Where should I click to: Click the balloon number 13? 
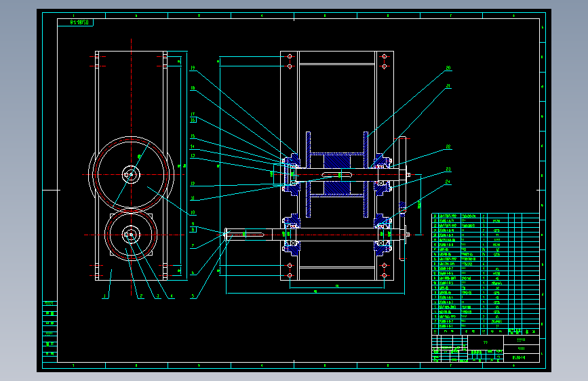tap(193, 156)
